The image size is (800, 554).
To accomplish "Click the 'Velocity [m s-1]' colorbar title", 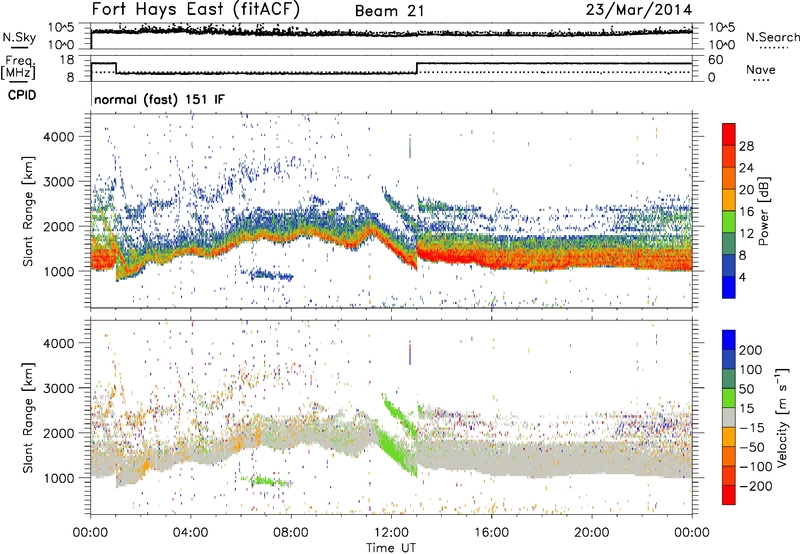I will pyautogui.click(x=782, y=417).
